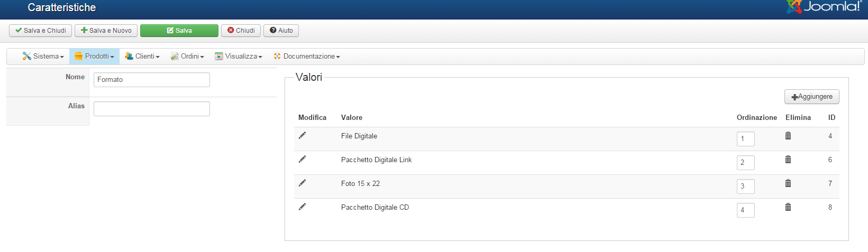Click the Joomla logo
Image resolution: width=868 pixels, height=252 pixels.
824,6
